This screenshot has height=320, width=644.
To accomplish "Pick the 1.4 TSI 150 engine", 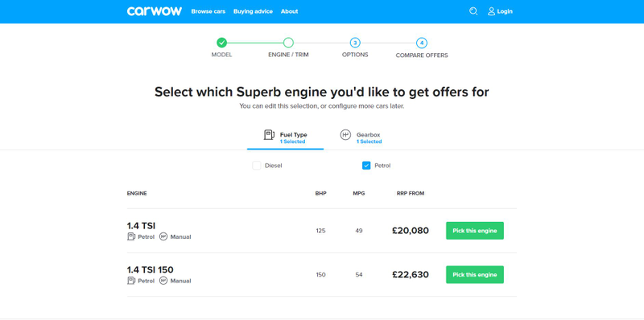I will coord(475,274).
